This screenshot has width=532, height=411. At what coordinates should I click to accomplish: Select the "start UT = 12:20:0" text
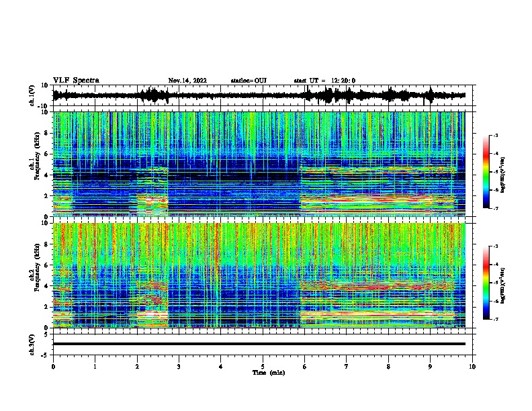(x=324, y=81)
